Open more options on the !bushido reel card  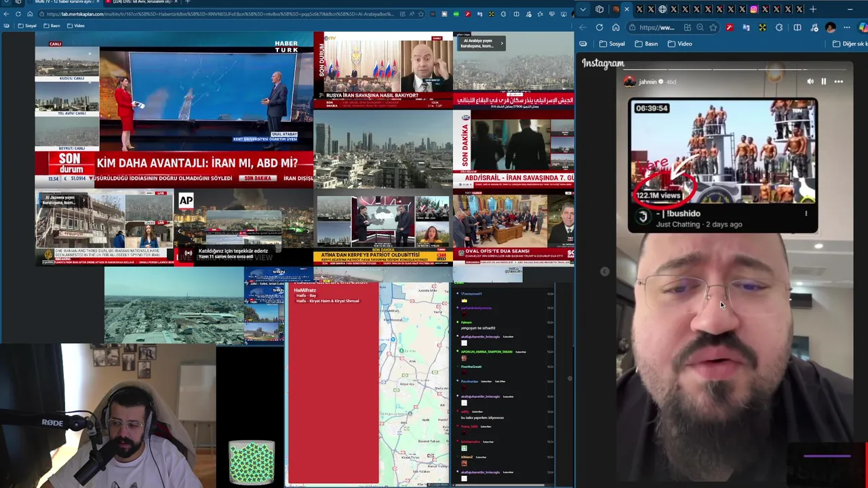coord(806,213)
